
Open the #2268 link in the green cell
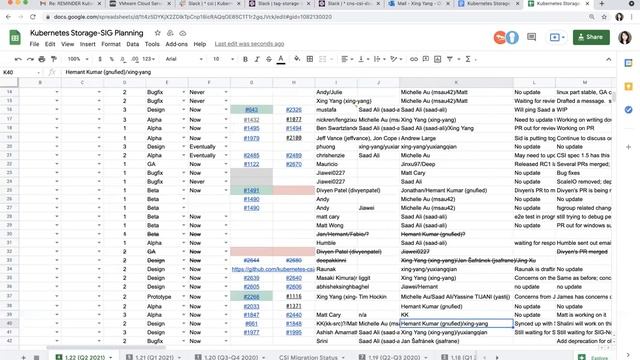[251, 297]
